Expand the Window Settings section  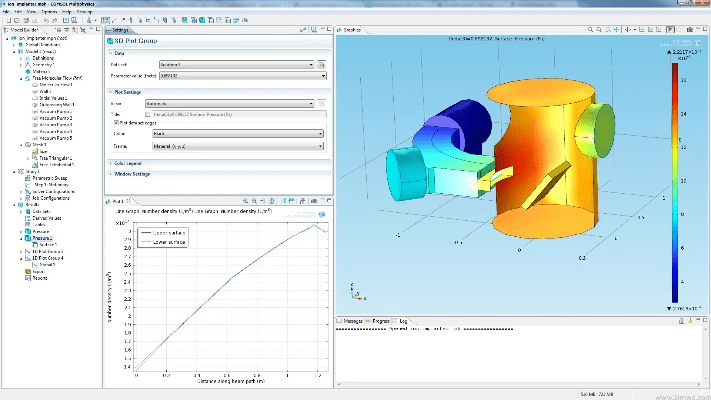pyautogui.click(x=133, y=174)
